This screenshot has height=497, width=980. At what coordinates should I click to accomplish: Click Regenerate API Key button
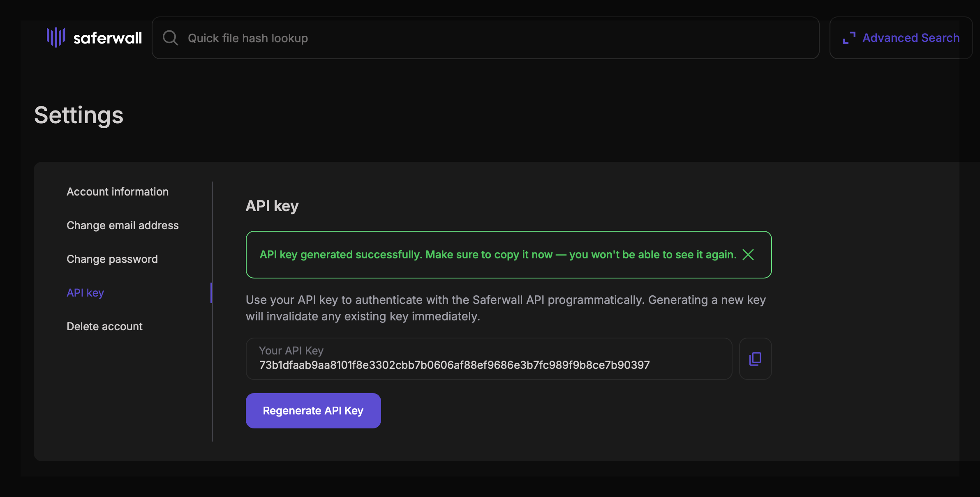pos(313,411)
